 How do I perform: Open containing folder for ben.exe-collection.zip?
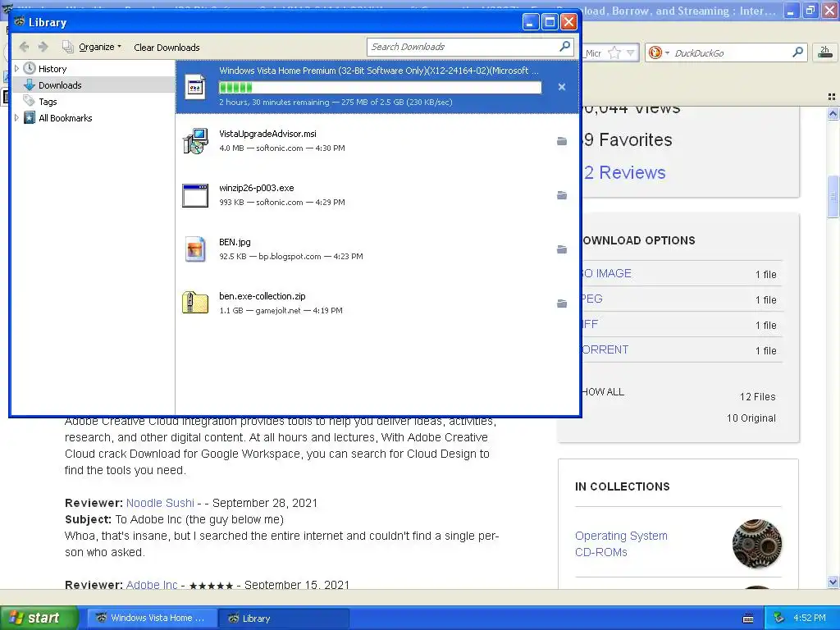561,304
